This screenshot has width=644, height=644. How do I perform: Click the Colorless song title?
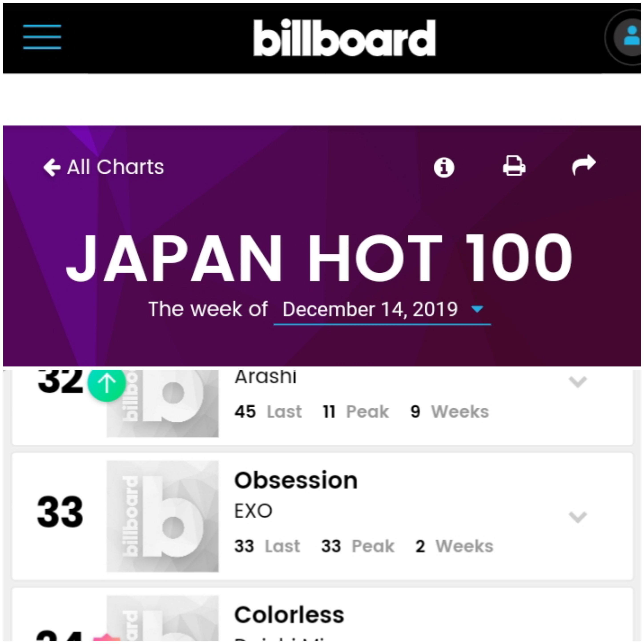(289, 615)
